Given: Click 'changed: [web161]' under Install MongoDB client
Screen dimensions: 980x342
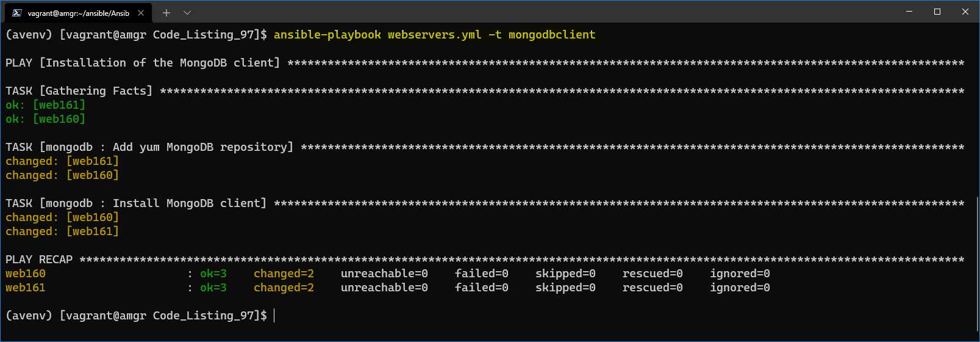Looking at the screenshot, I should point(62,231).
